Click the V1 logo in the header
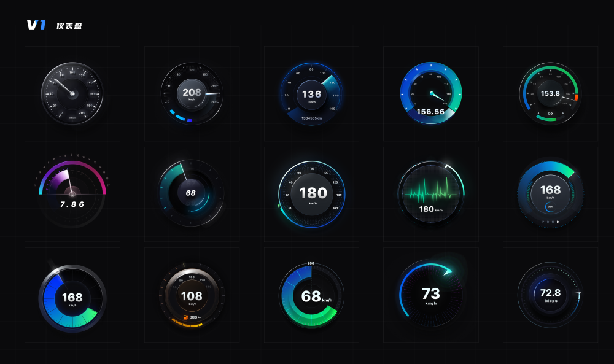 (36, 25)
